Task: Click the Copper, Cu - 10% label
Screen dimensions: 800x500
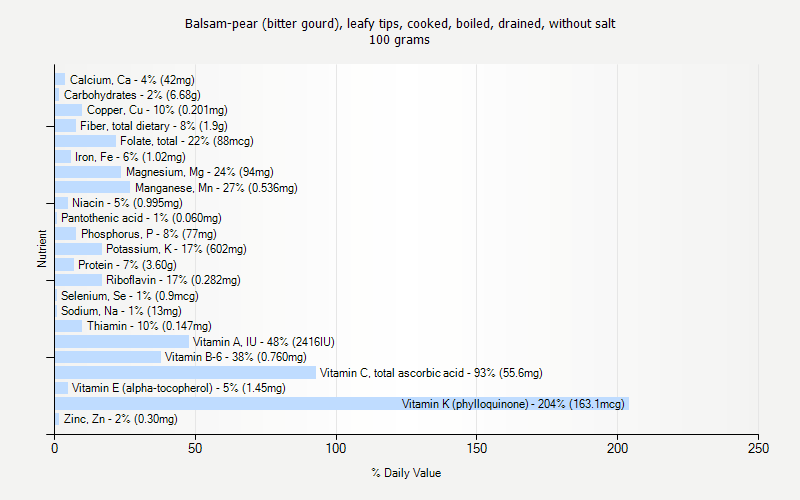Action: pyautogui.click(x=157, y=110)
